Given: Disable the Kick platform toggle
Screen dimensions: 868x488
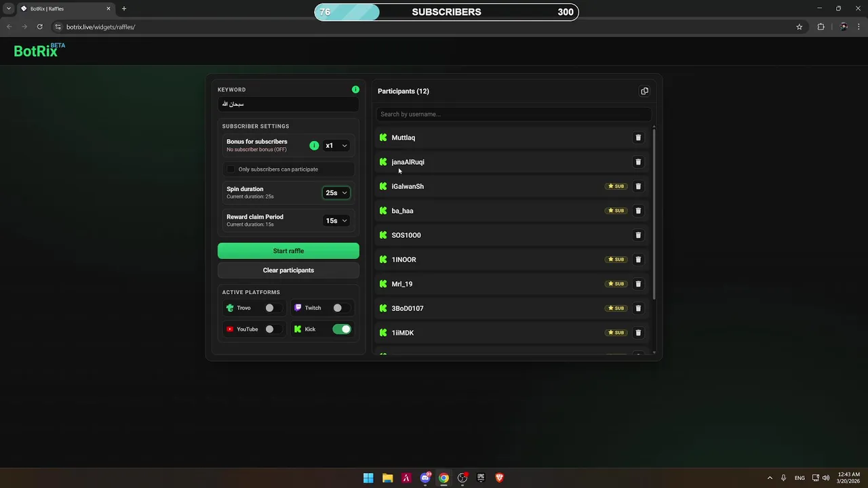Looking at the screenshot, I should coord(342,329).
